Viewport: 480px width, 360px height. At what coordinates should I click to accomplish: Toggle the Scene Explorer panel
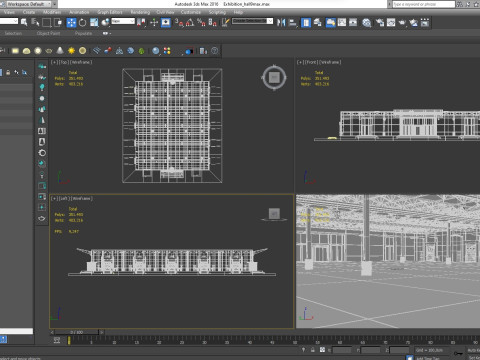[306, 22]
